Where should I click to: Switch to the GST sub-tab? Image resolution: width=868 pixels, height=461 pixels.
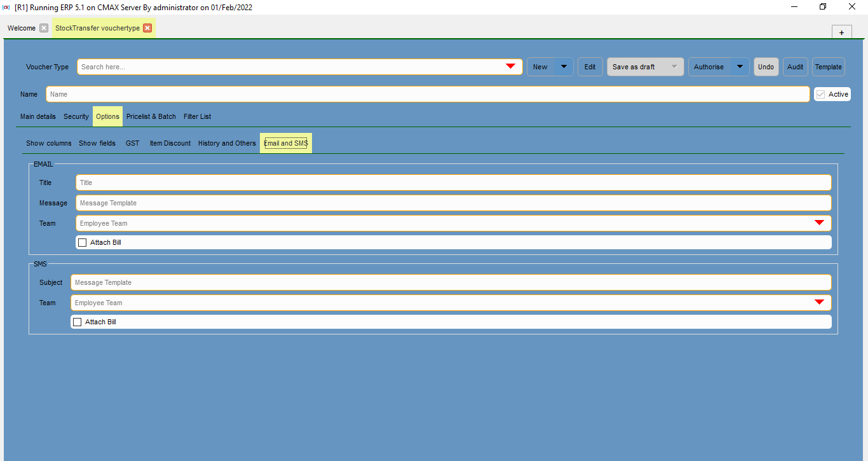tap(132, 143)
